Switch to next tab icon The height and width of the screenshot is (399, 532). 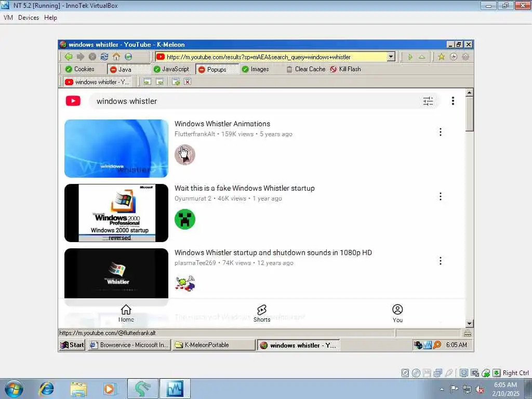pos(159,82)
